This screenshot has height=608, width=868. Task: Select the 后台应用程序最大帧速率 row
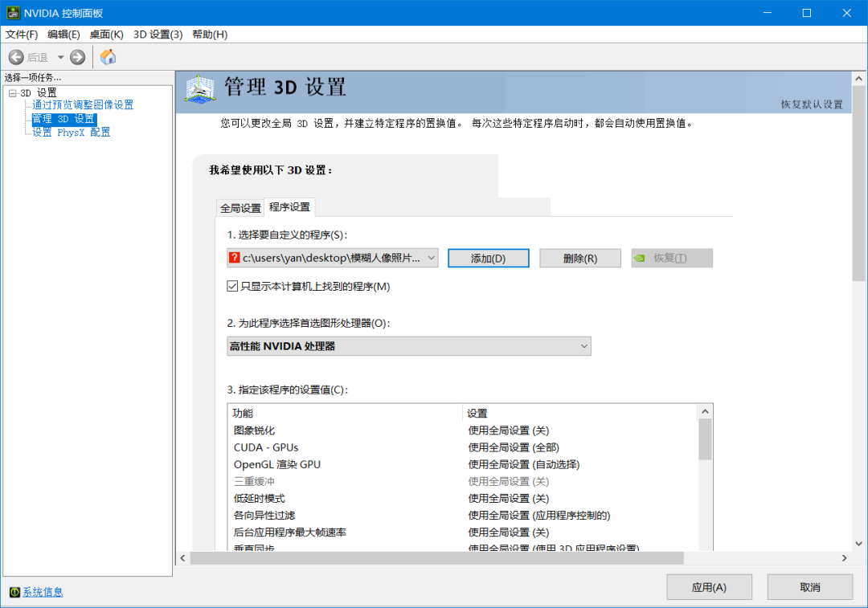point(462,533)
